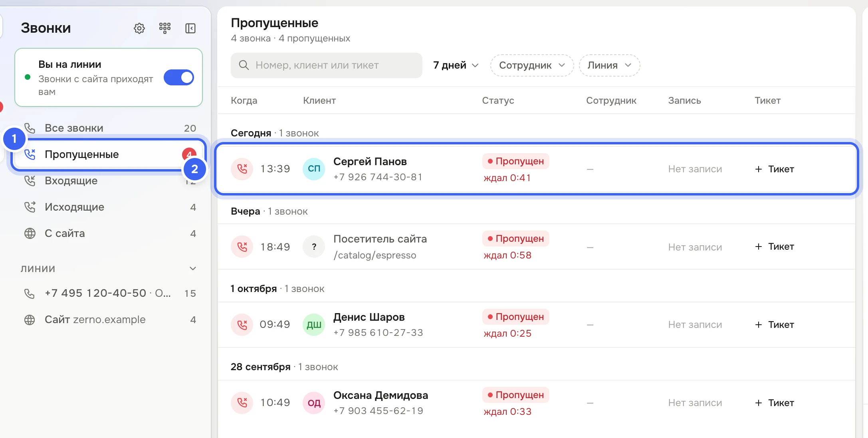The image size is (868, 438).
Task: Click outgoing-call icon next to 'Исходящие'
Action: click(30, 207)
